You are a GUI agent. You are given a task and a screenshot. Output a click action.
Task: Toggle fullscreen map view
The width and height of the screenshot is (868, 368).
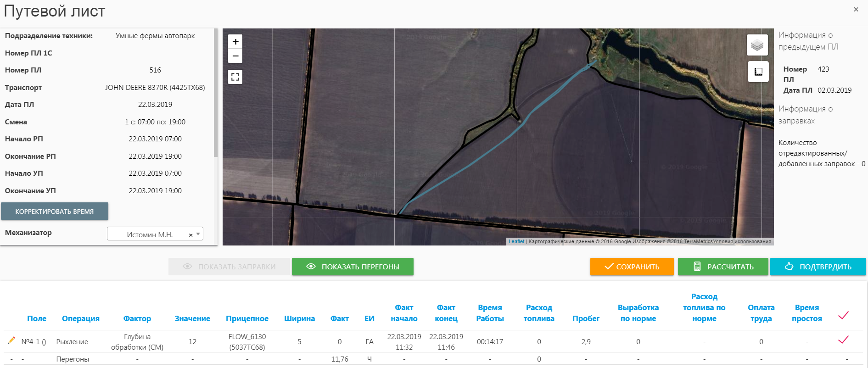coord(235,77)
